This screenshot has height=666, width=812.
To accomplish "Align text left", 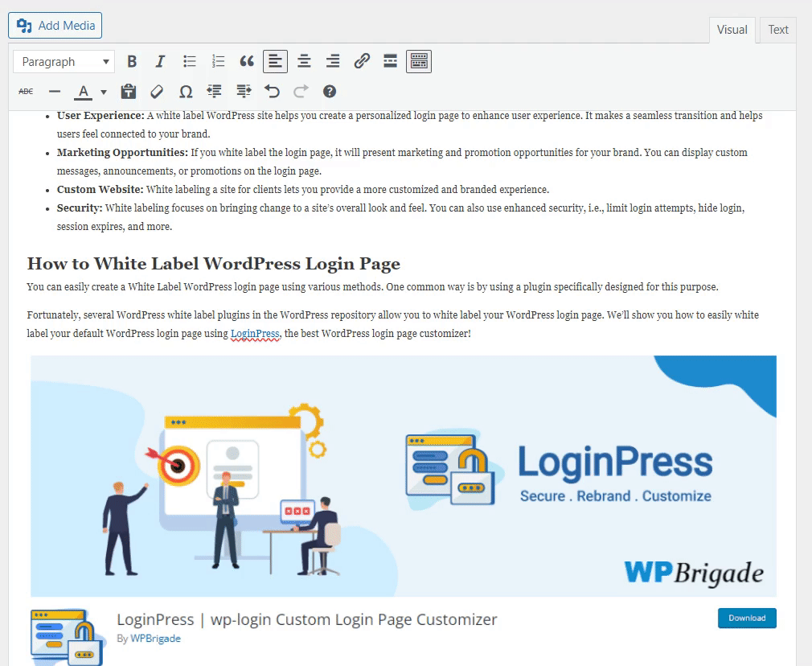I will (276, 62).
